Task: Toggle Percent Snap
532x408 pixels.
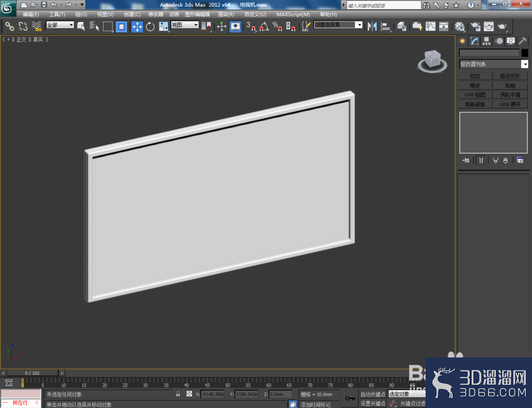Action: pyautogui.click(x=277, y=27)
